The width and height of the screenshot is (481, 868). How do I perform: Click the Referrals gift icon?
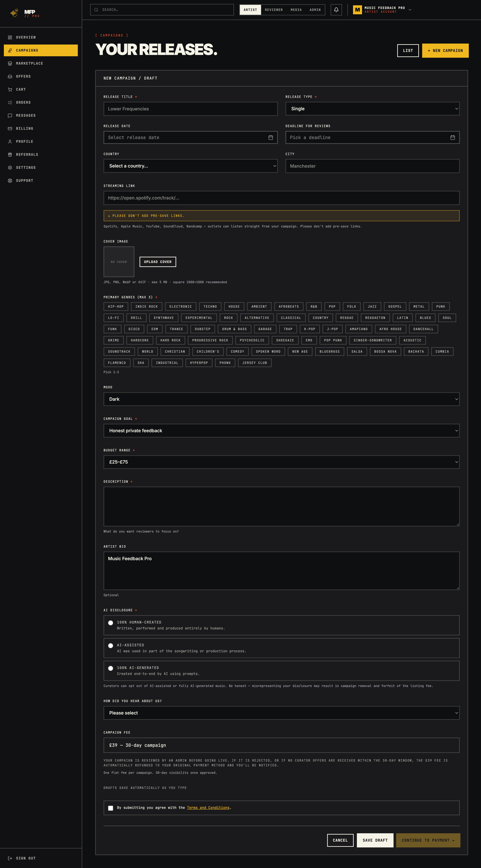click(x=10, y=155)
